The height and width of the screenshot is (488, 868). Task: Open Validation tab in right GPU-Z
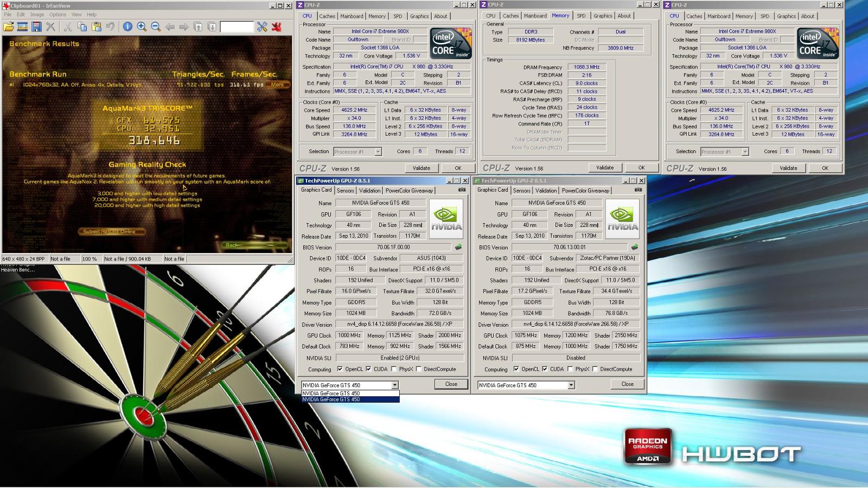click(546, 191)
